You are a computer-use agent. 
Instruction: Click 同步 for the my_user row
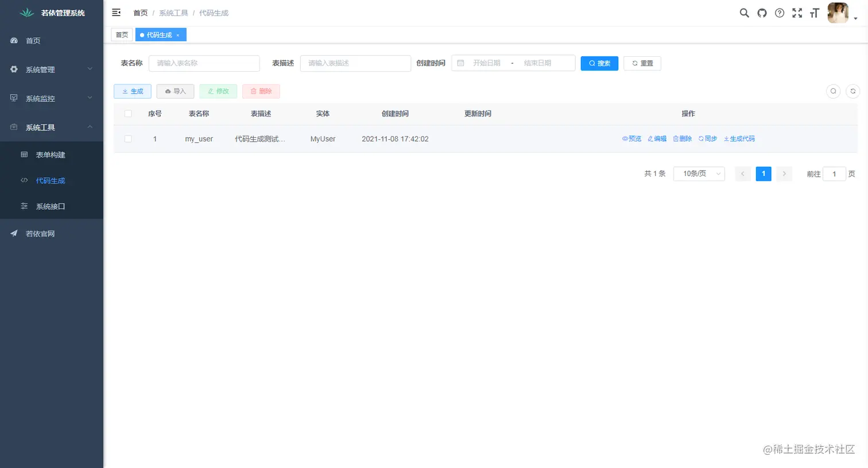click(x=707, y=139)
